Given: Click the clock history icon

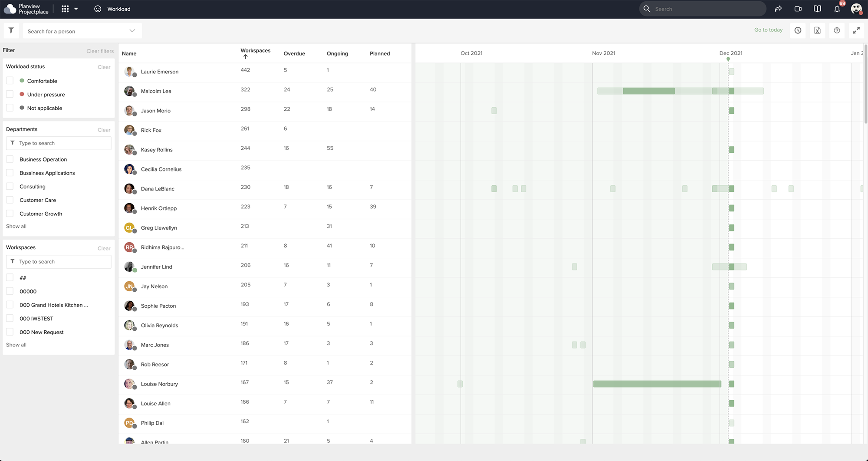Looking at the screenshot, I should pos(798,30).
